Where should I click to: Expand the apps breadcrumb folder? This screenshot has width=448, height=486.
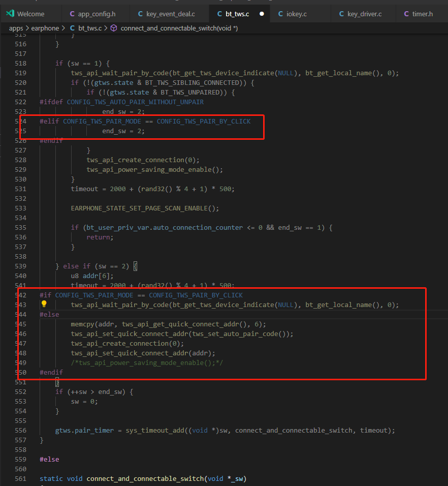16,28
